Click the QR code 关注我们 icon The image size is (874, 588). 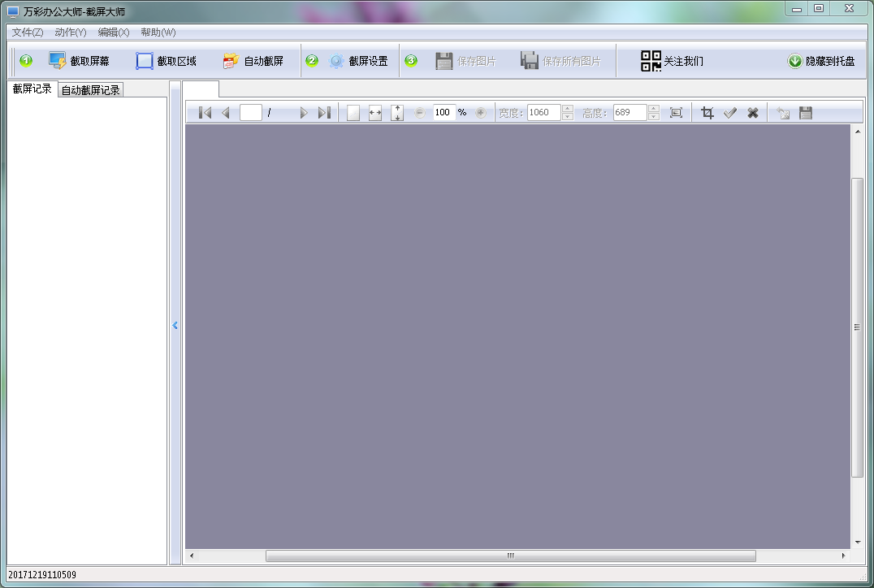[651, 61]
